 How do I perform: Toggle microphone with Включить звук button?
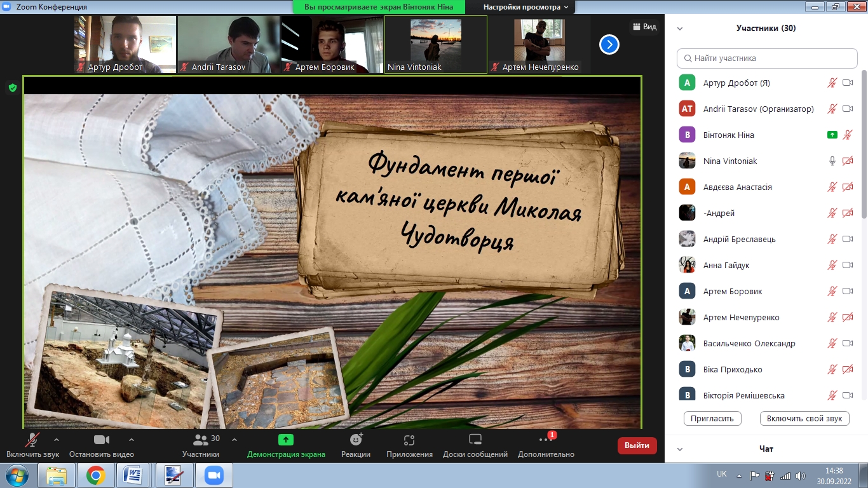click(x=32, y=440)
